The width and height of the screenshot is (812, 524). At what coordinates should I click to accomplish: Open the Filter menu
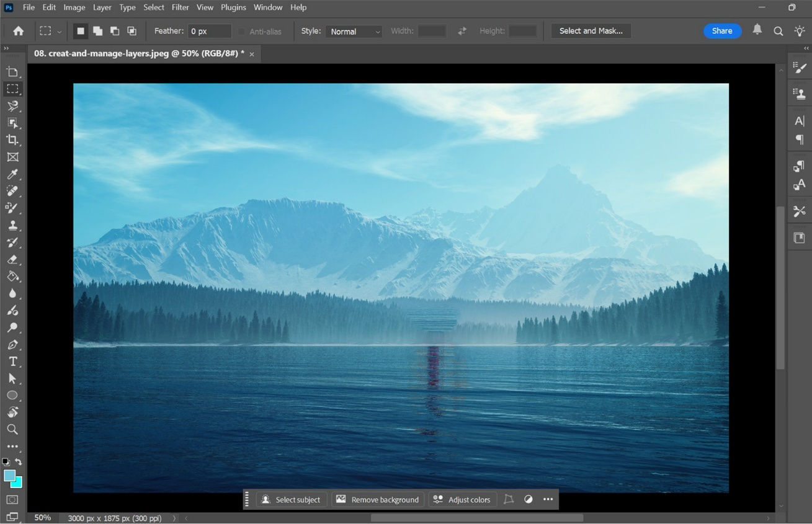pyautogui.click(x=180, y=7)
